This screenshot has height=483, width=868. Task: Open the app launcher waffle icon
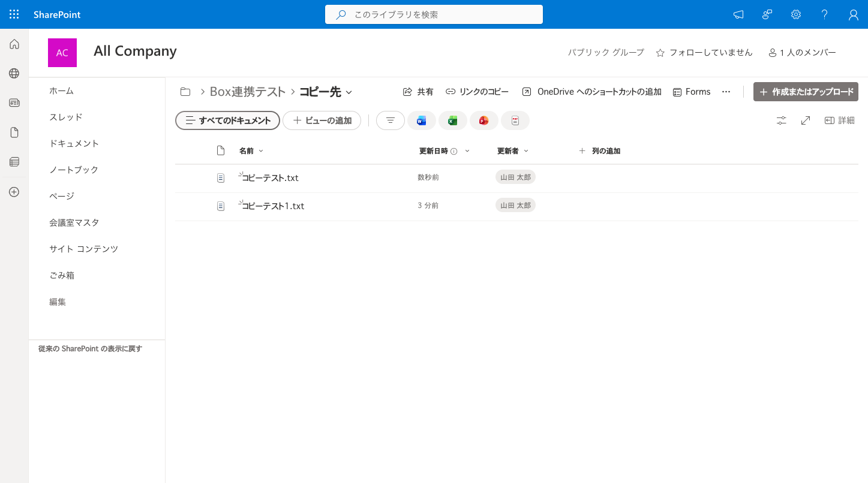tap(14, 14)
